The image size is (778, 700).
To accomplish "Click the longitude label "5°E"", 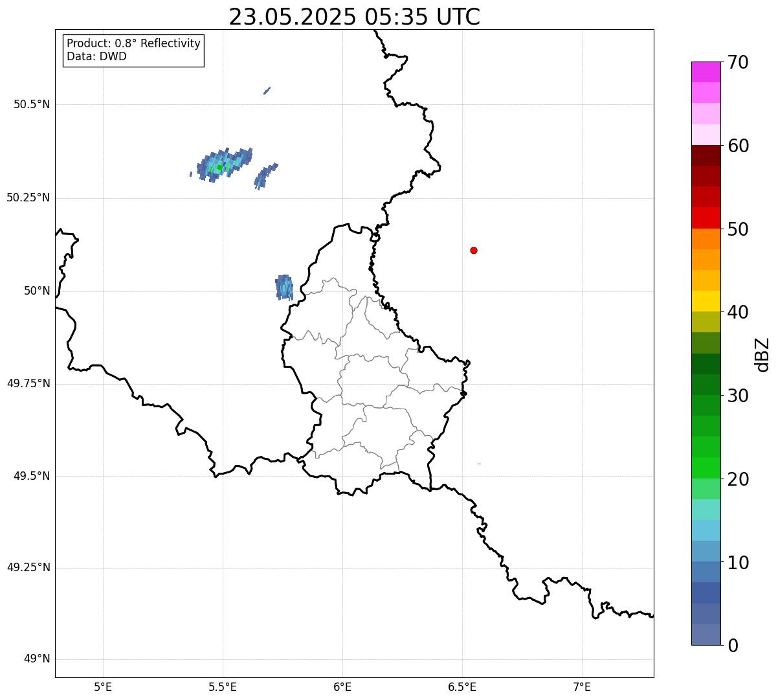I will pyautogui.click(x=103, y=686).
